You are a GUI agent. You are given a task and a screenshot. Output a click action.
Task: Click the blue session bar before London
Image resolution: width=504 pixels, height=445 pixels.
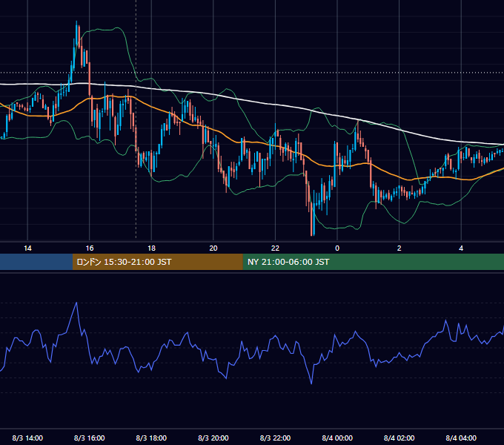(36, 262)
